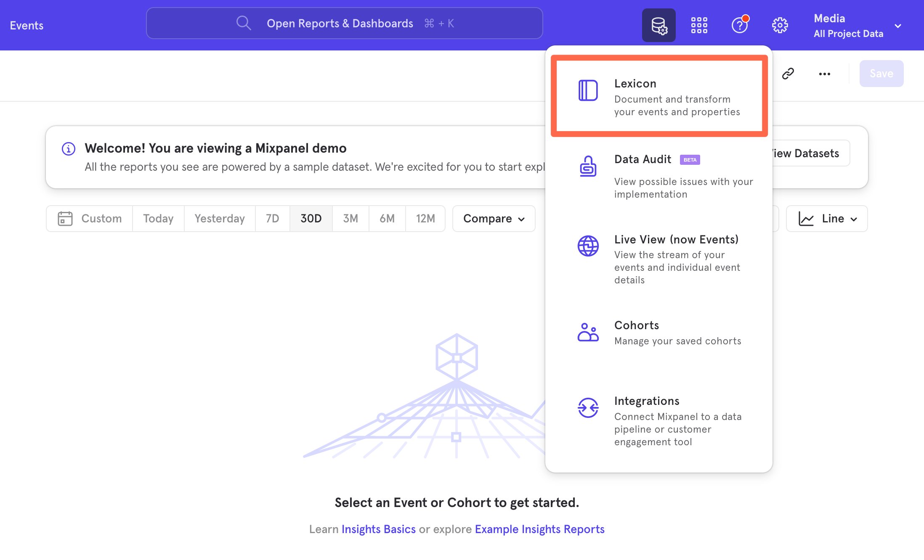Image resolution: width=924 pixels, height=560 pixels.
Task: Open the Help question mark icon
Action: 740,25
